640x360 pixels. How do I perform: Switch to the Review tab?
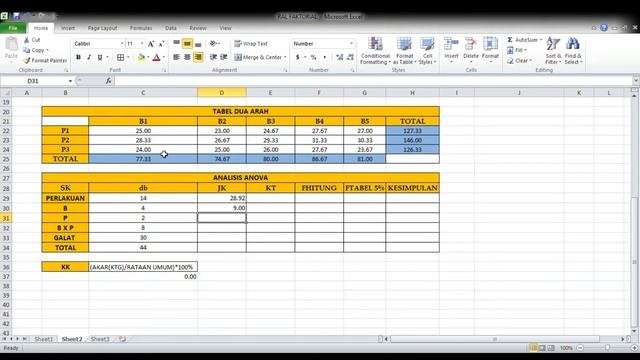198,28
